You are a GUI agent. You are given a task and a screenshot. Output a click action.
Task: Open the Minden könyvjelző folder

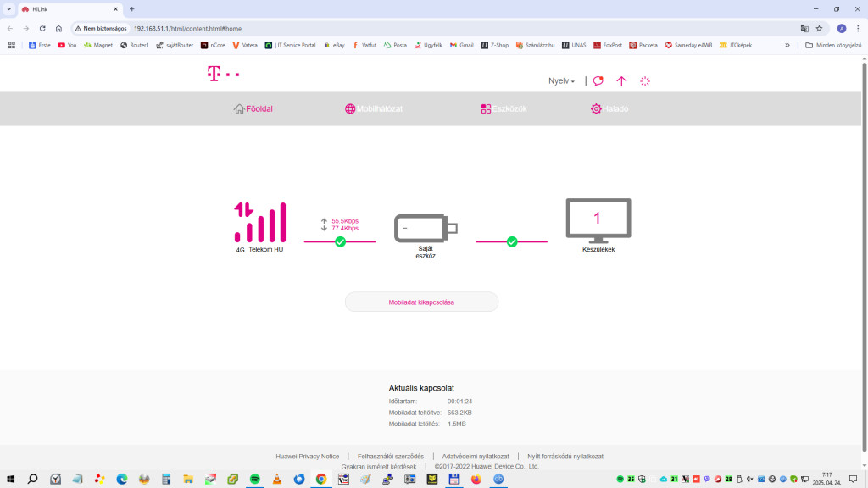833,46
